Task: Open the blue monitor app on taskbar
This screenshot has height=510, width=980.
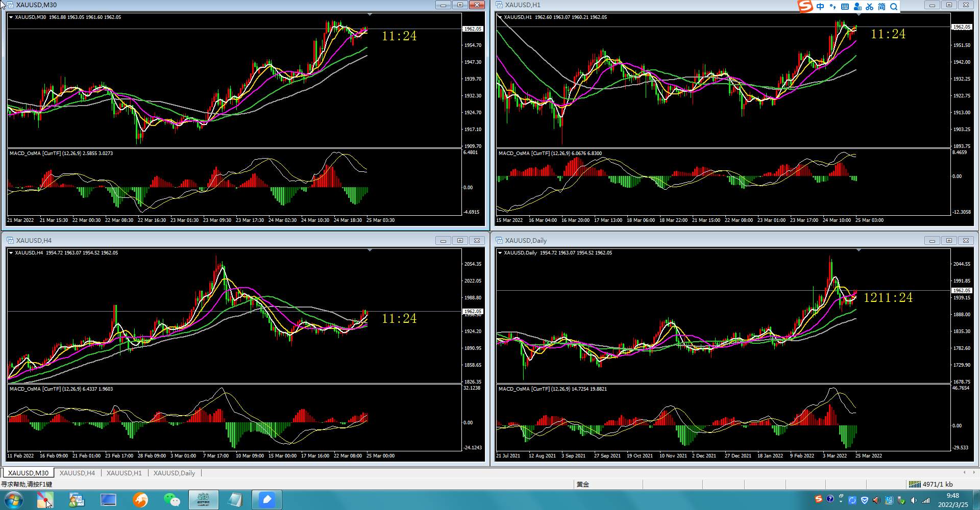Action: tap(108, 500)
